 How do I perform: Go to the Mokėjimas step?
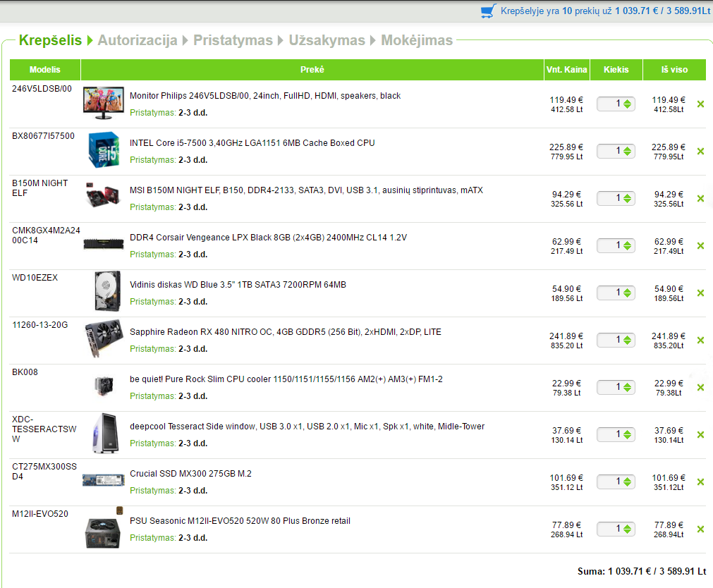tap(417, 40)
